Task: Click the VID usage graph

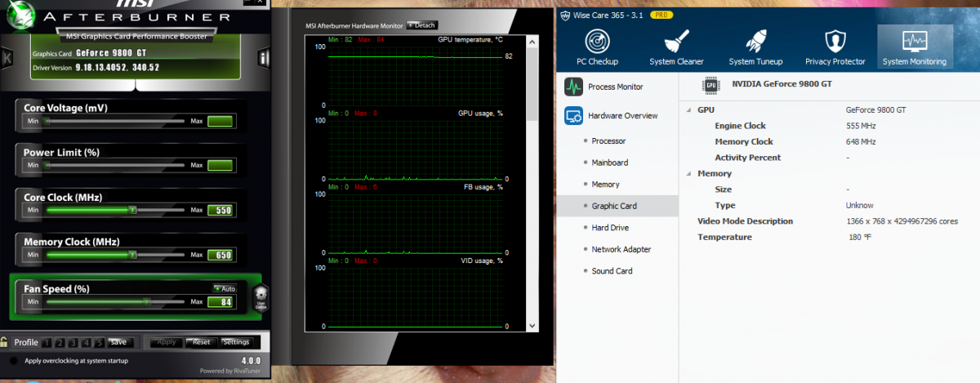Action: click(x=416, y=296)
